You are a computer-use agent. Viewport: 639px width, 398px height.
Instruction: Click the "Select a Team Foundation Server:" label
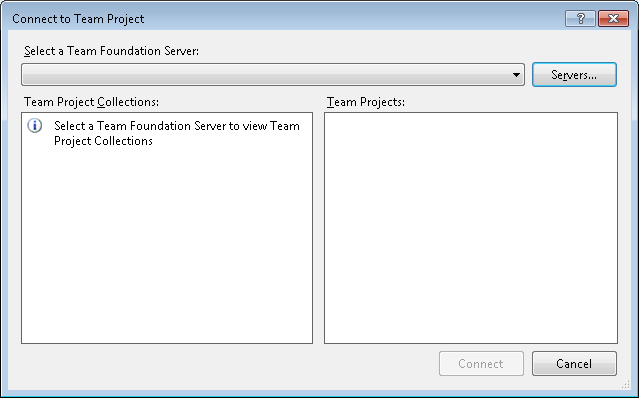click(x=111, y=51)
